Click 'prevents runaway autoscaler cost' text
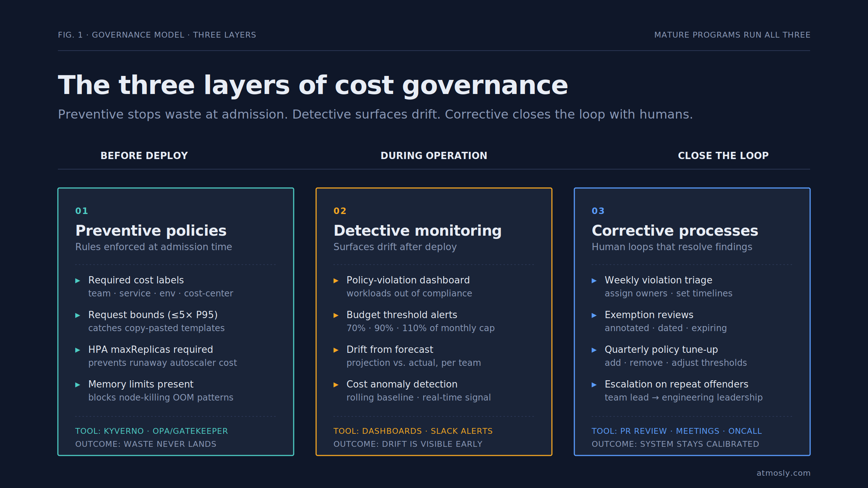The width and height of the screenshot is (868, 488). tap(162, 363)
